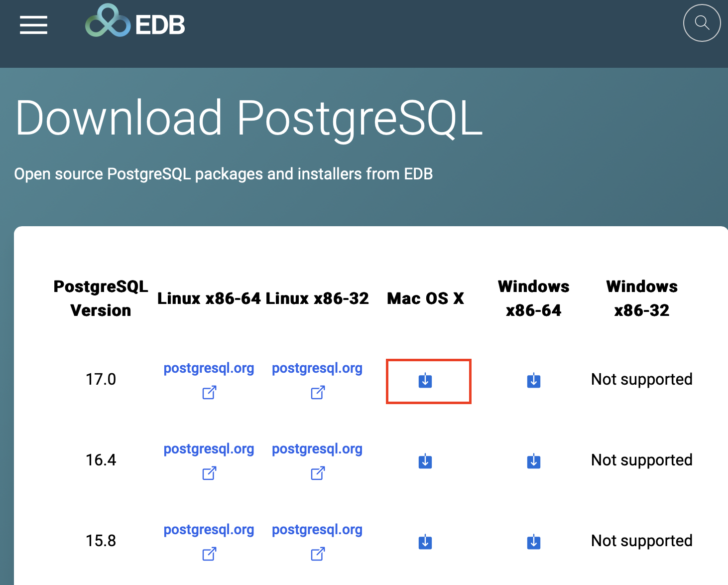Click external link icon in 17.0 Linux x86-64 cell
Viewport: 728px width, 585px height.
pyautogui.click(x=209, y=393)
